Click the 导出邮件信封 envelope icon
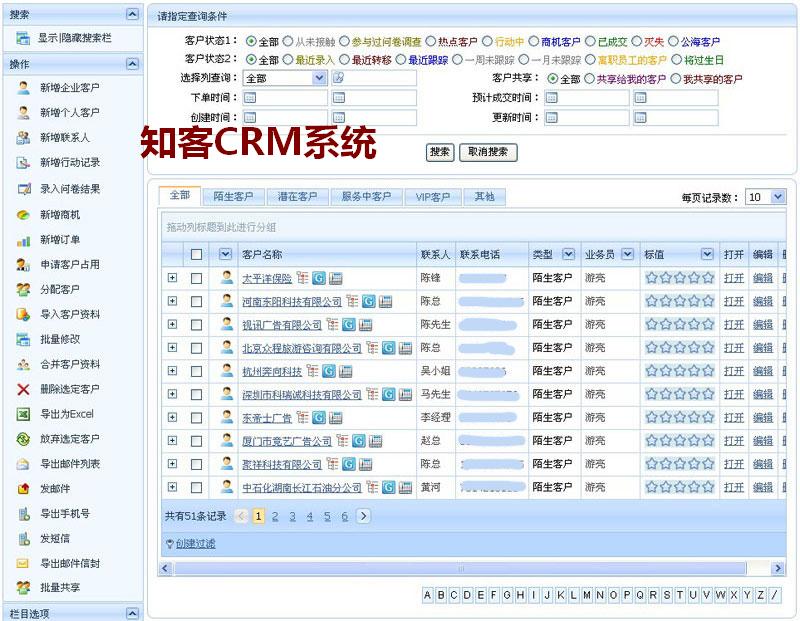This screenshot has height=621, width=800. (23, 563)
